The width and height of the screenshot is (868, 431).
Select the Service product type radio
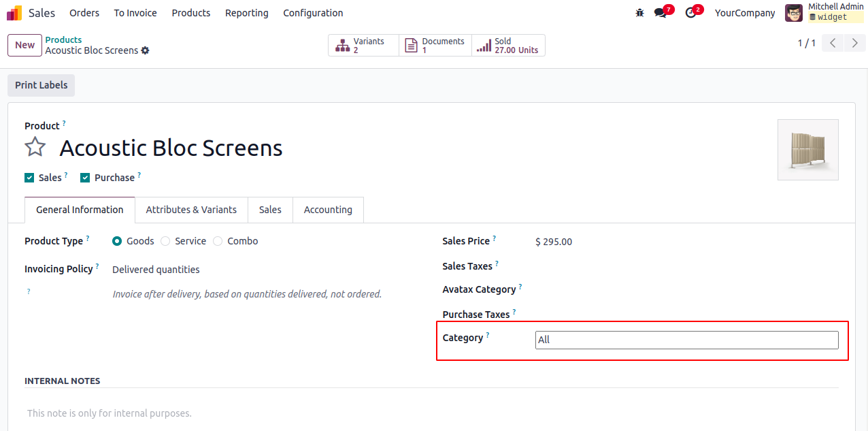click(x=165, y=241)
